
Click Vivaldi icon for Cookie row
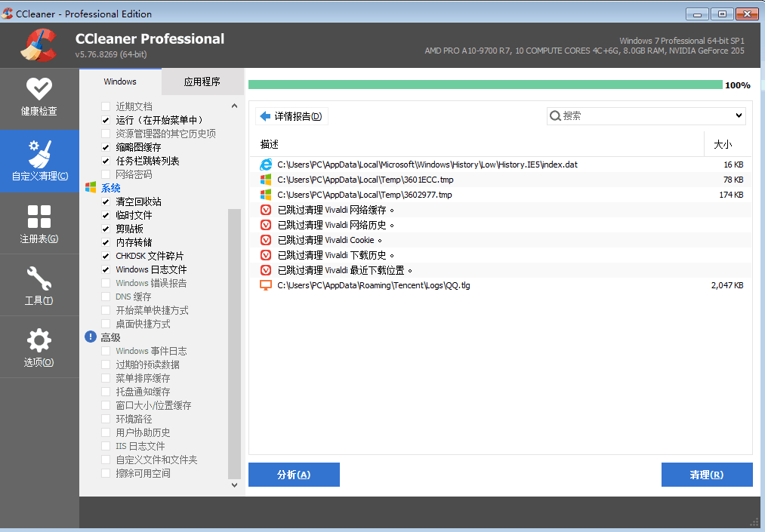click(265, 241)
